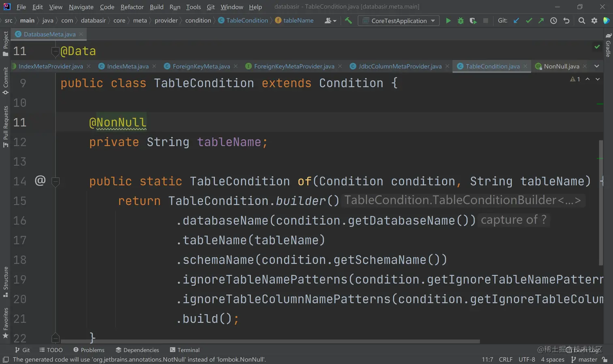This screenshot has width=613, height=364.
Task: Click the colorful JetBrains icon at toolbar end
Action: 607,21
